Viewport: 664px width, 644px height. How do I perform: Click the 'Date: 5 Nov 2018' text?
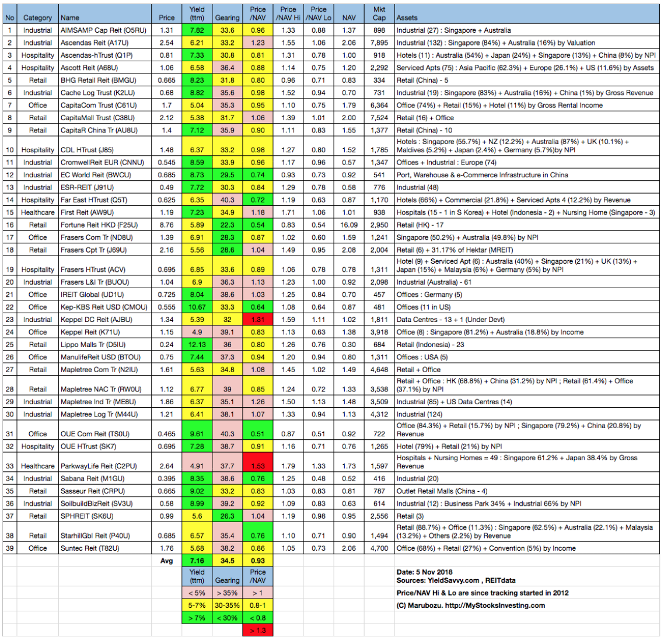point(424,572)
